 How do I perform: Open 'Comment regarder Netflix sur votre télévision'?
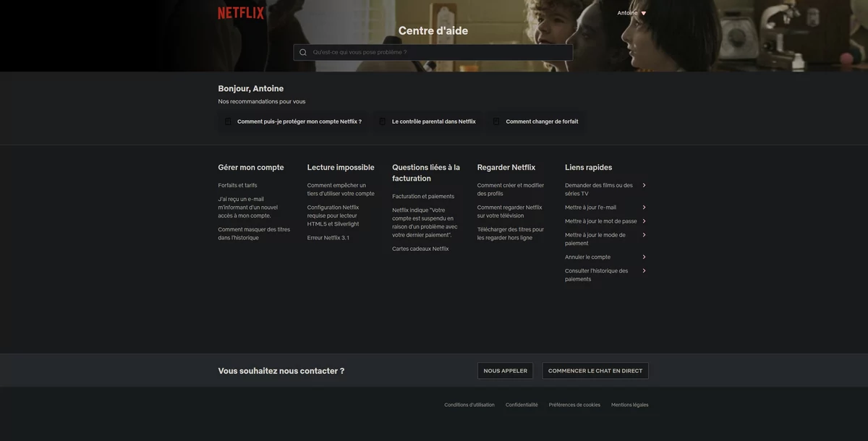[x=509, y=211]
